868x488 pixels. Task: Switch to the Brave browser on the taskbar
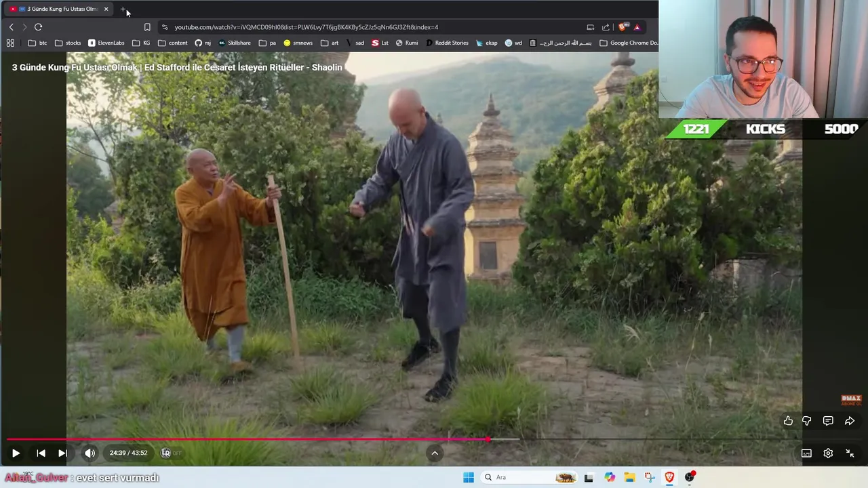pos(669,477)
